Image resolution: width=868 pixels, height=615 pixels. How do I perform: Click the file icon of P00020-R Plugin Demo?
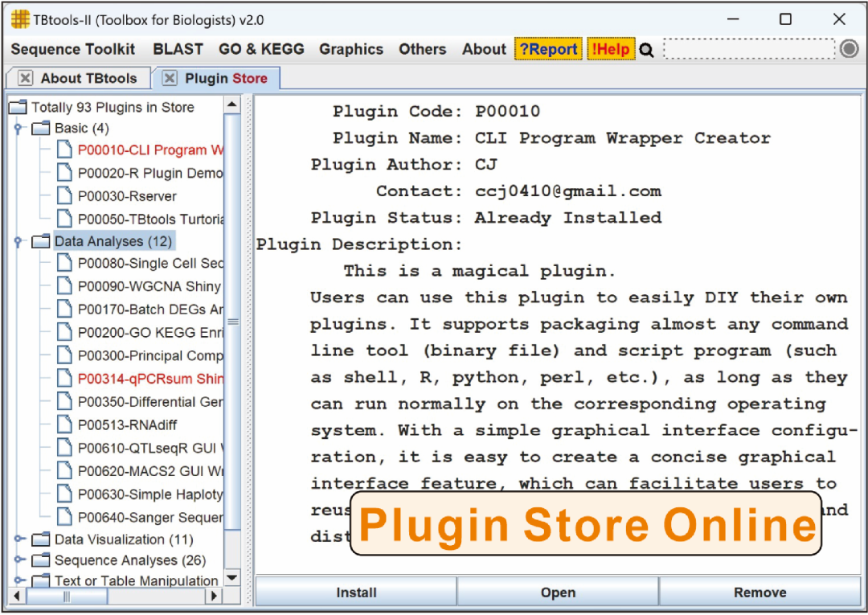65,173
